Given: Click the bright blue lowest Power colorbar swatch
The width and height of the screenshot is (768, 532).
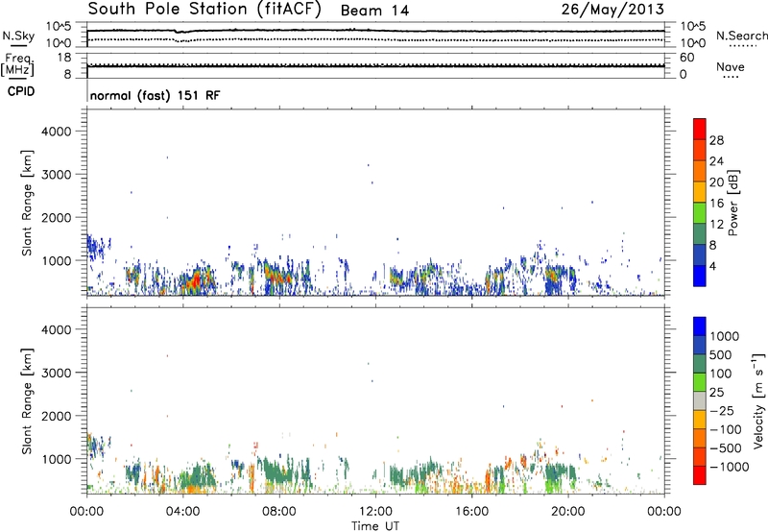Looking at the screenshot, I should coord(700,276).
